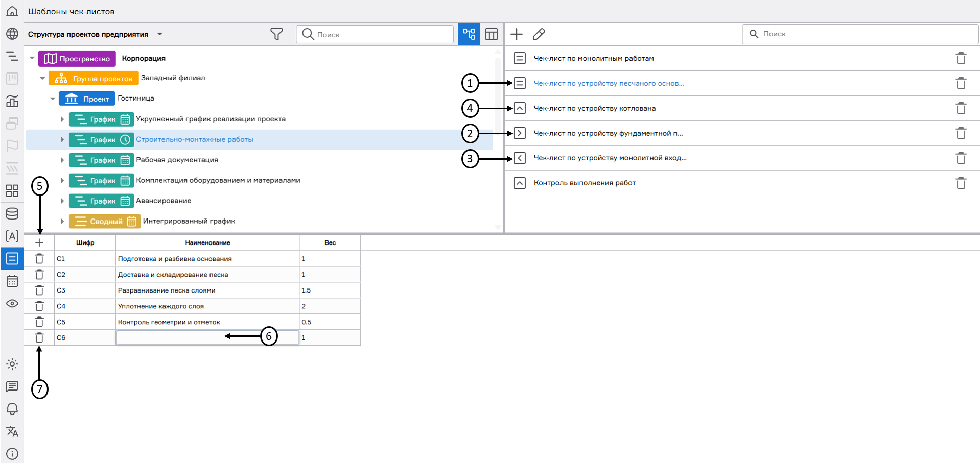Delete checklist for monolithic works

click(x=961, y=58)
